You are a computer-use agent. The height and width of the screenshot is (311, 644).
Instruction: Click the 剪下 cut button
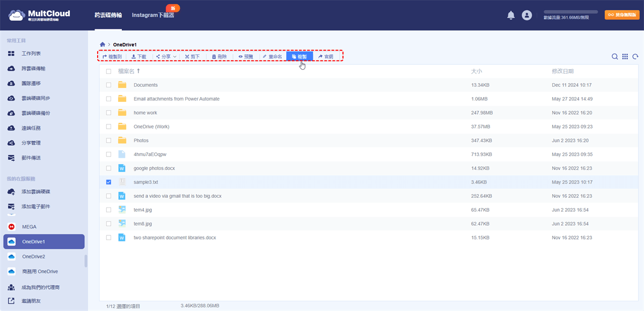pyautogui.click(x=192, y=56)
